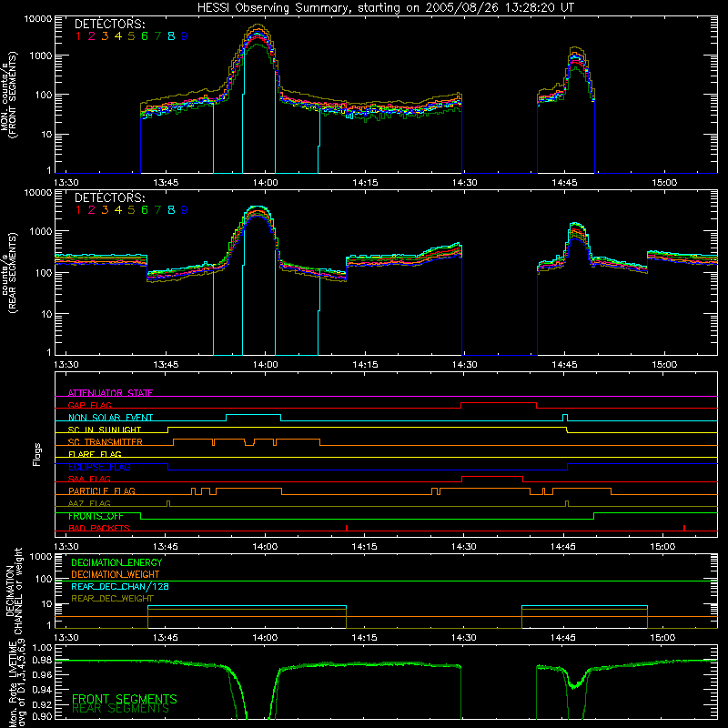Screen dimensions: 728x728
Task: Click the SAA_FLAG label
Action: 89,479
